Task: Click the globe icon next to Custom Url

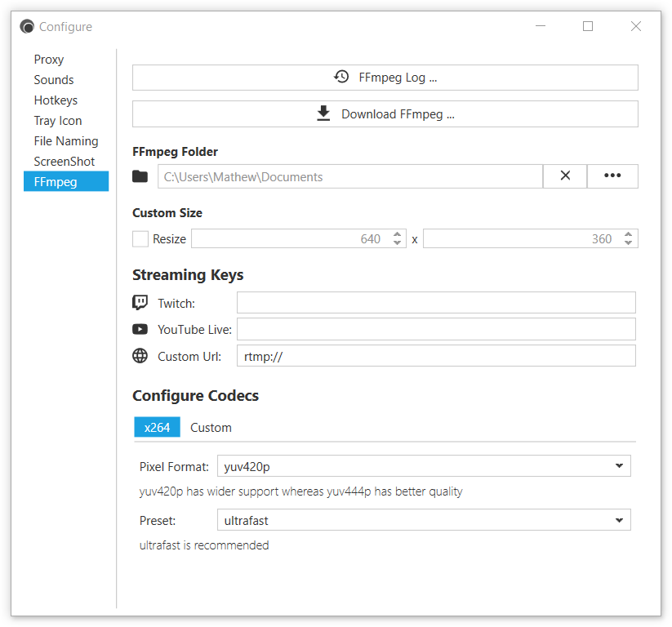Action: click(140, 356)
